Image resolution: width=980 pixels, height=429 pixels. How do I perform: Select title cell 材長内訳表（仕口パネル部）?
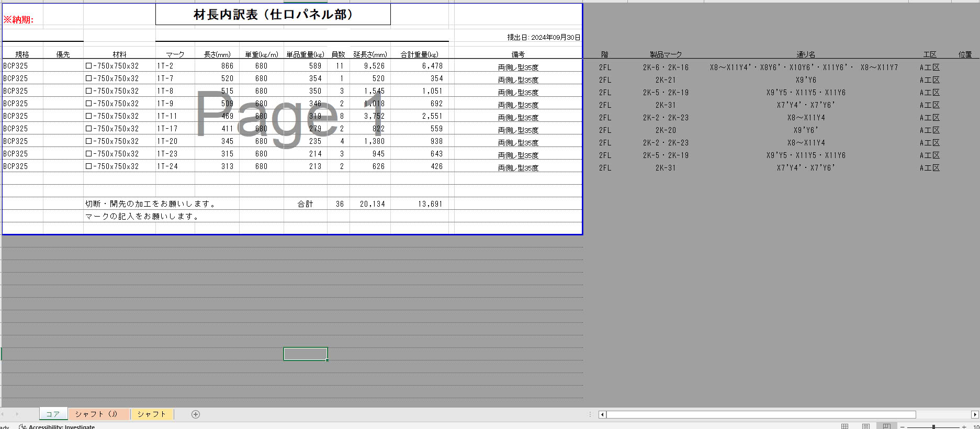pyautogui.click(x=273, y=15)
